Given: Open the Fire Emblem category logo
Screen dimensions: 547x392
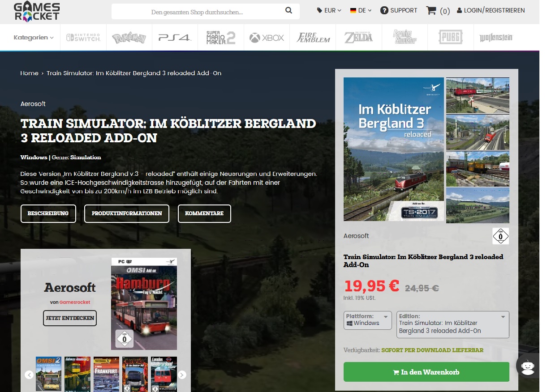Looking at the screenshot, I should point(313,38).
